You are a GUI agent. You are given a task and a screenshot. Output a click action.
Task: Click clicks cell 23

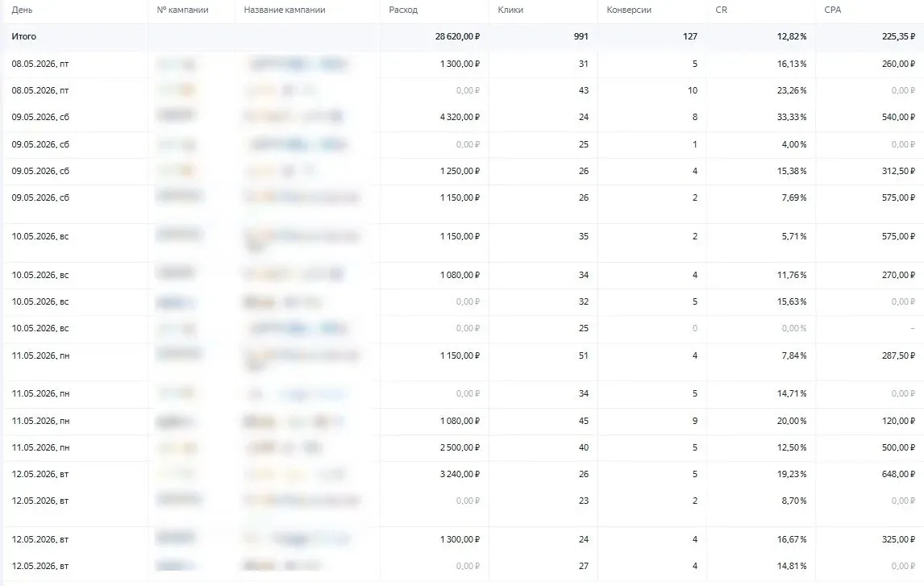pos(584,501)
